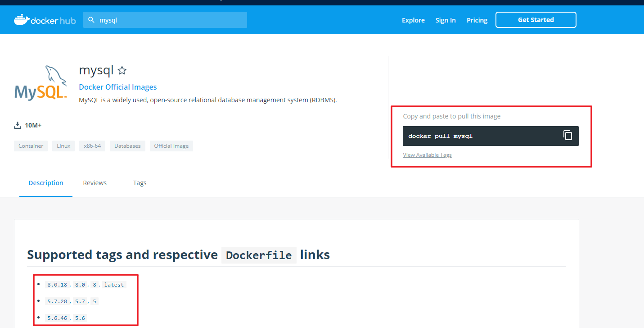Open the 8.0 tag link
This screenshot has height=328, width=644.
(80, 285)
